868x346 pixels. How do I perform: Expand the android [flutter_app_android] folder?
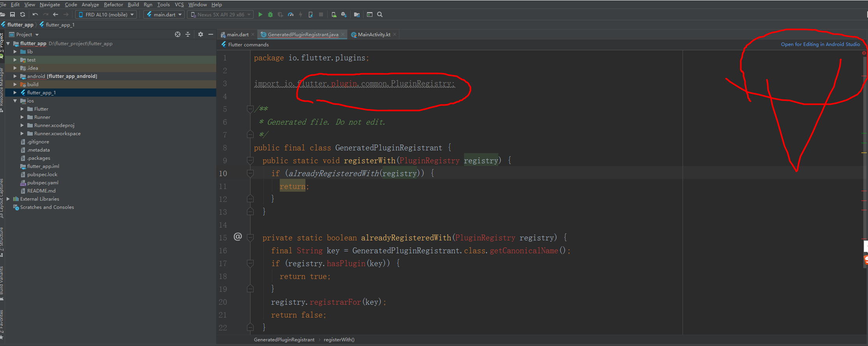[x=15, y=76]
